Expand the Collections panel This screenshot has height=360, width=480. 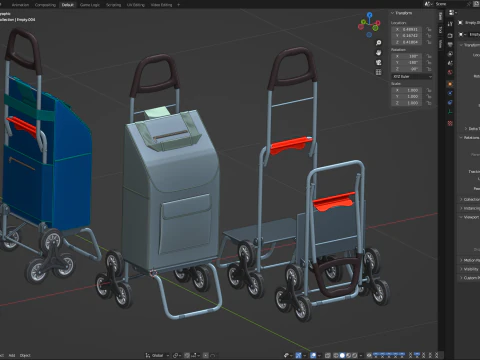point(470,199)
